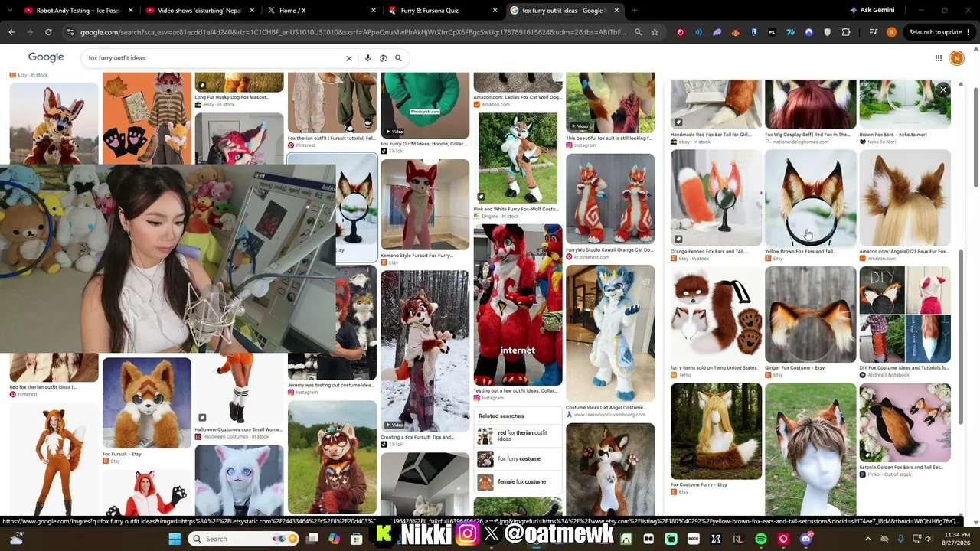This screenshot has height=551, width=980.
Task: Bookmark this page with the star icon
Action: pyautogui.click(x=655, y=32)
